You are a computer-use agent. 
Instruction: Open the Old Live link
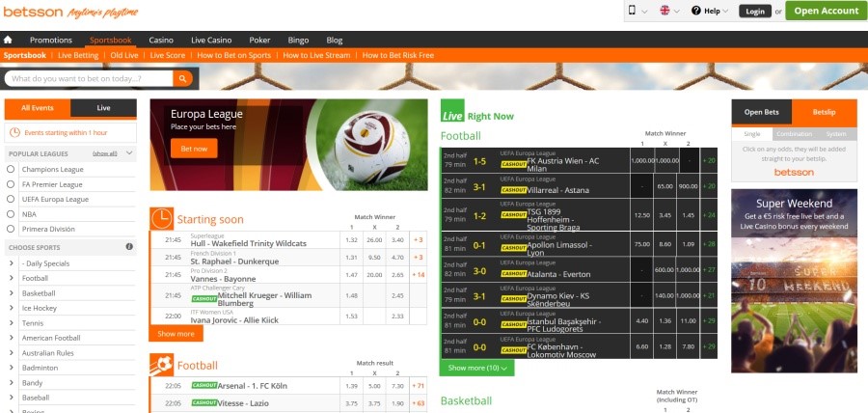(x=124, y=55)
